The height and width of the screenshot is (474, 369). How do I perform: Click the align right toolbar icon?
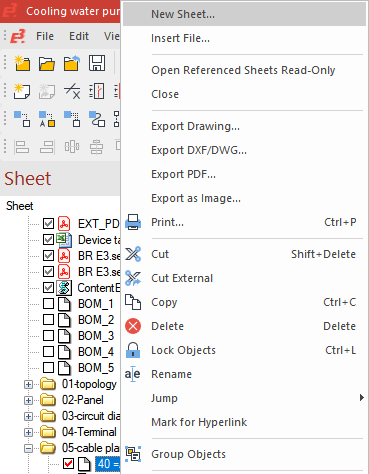pyautogui.click(x=47, y=147)
